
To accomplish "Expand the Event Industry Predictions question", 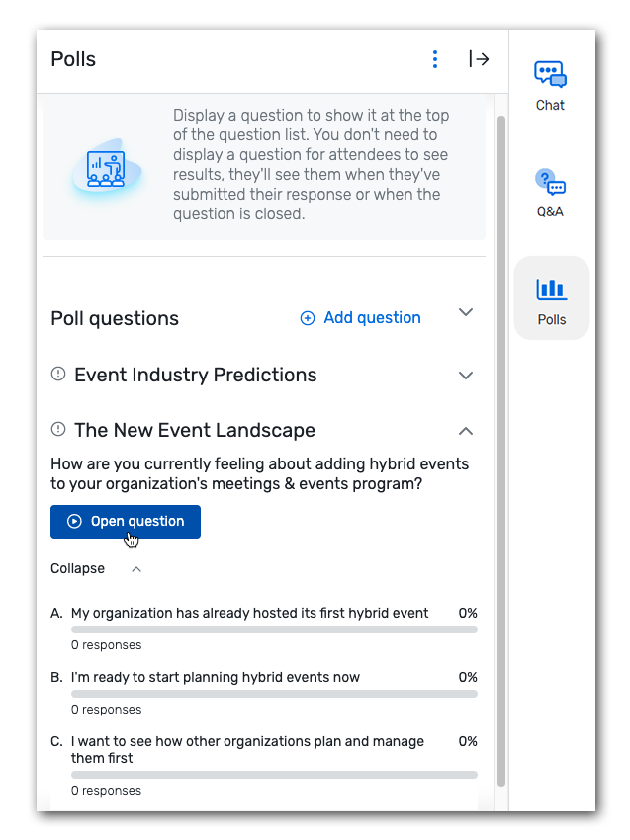I will tap(465, 375).
